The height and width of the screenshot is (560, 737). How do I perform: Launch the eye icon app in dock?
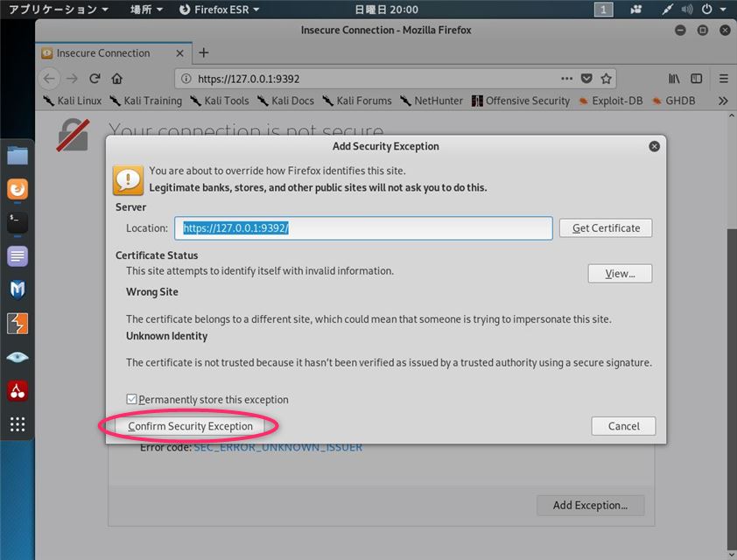tap(18, 357)
